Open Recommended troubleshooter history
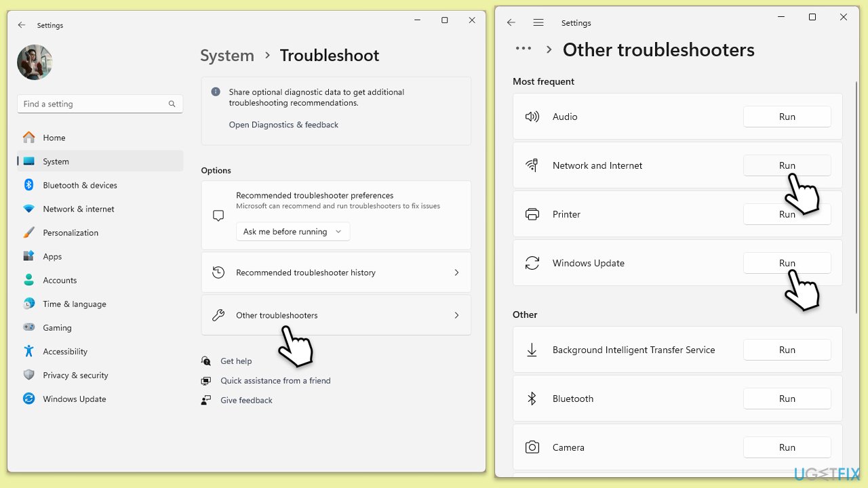The height and width of the screenshot is (488, 868). 336,272
